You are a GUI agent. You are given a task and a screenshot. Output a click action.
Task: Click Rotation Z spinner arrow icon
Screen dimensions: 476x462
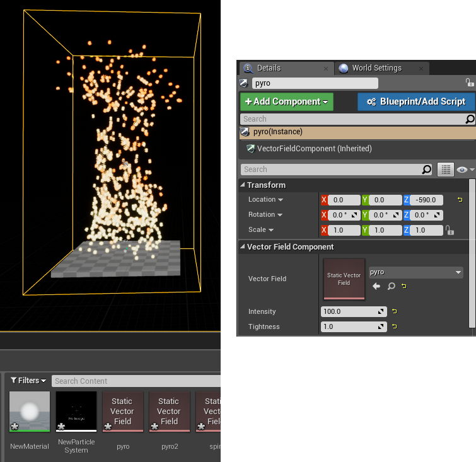coord(437,215)
